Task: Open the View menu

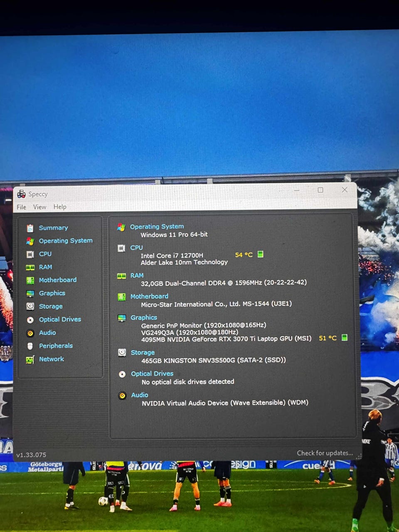Action: 40,207
